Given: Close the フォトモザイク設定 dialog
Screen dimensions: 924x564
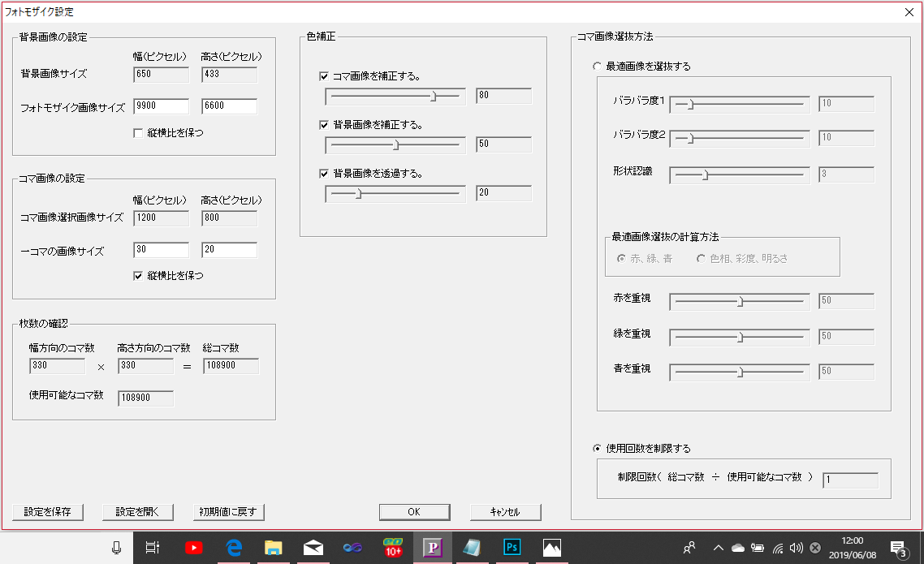Looking at the screenshot, I should point(909,12).
